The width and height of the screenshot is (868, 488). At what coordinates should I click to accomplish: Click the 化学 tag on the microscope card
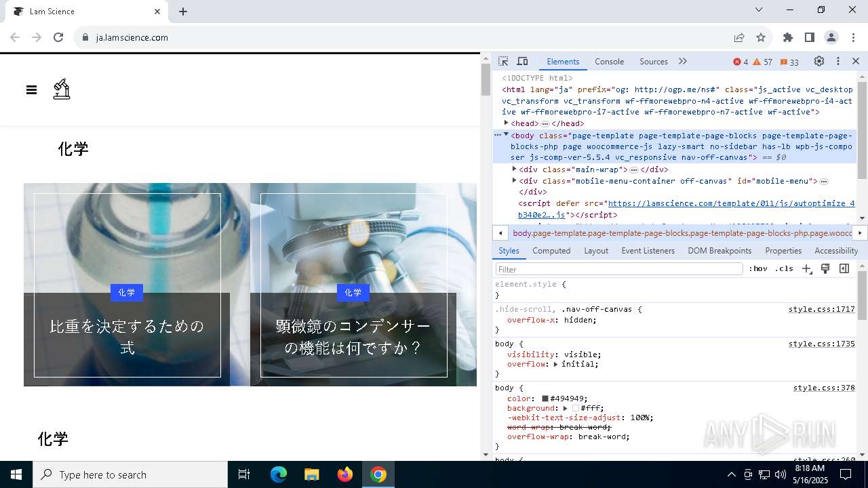(353, 292)
